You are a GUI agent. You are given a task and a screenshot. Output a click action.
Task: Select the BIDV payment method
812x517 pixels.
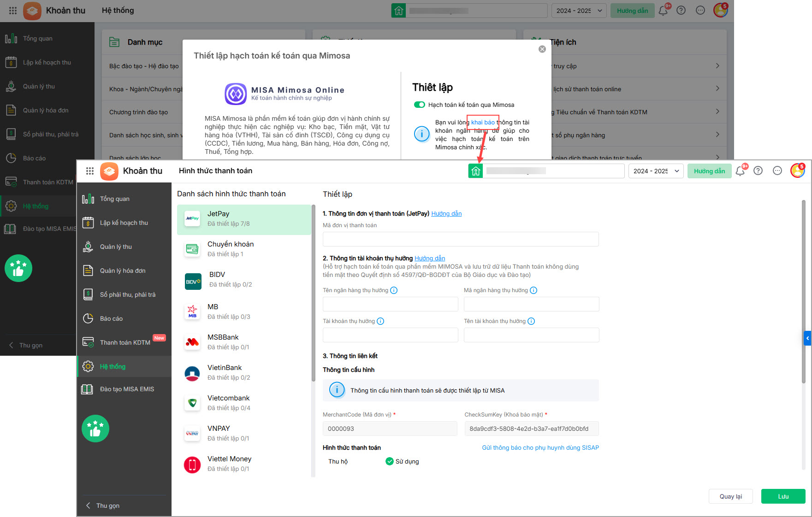coord(244,280)
